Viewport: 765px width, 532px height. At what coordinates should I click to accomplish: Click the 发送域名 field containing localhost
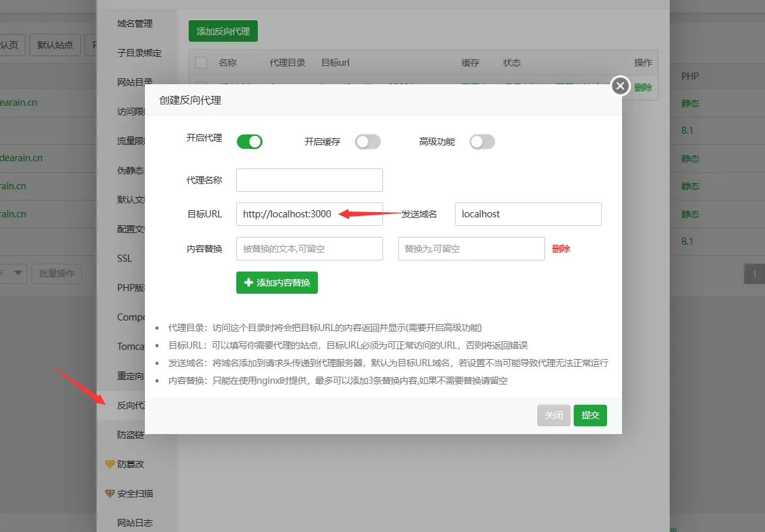coord(527,214)
